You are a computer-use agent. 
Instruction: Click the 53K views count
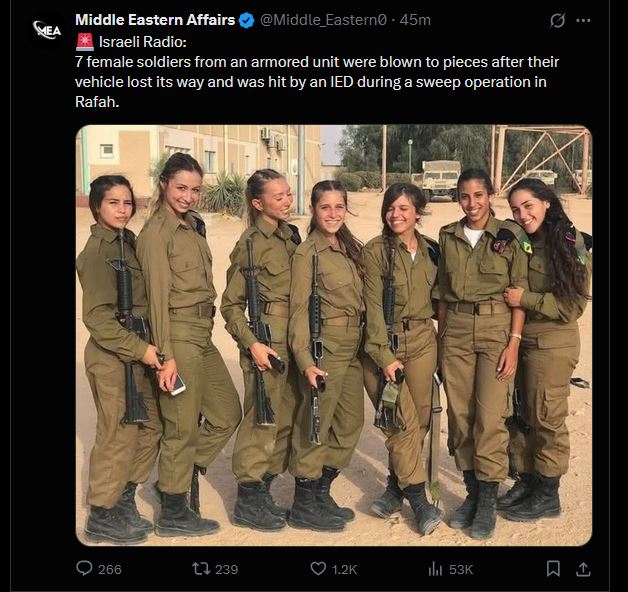(x=461, y=569)
